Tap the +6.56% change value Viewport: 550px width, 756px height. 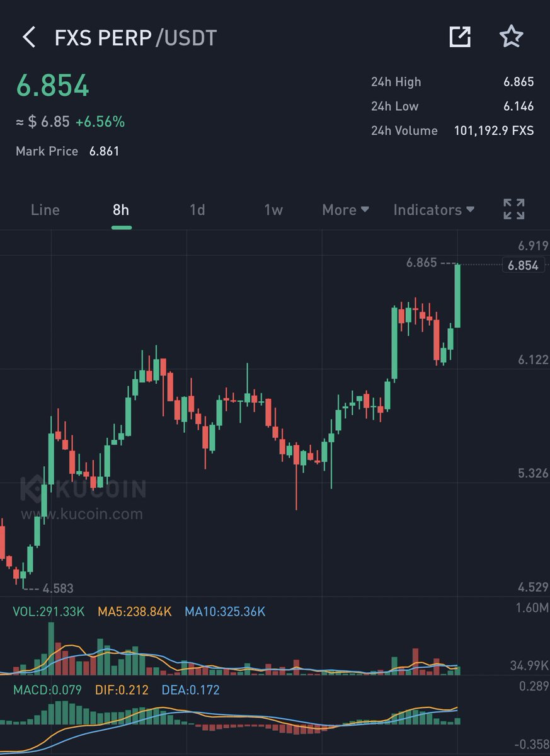pos(100,122)
